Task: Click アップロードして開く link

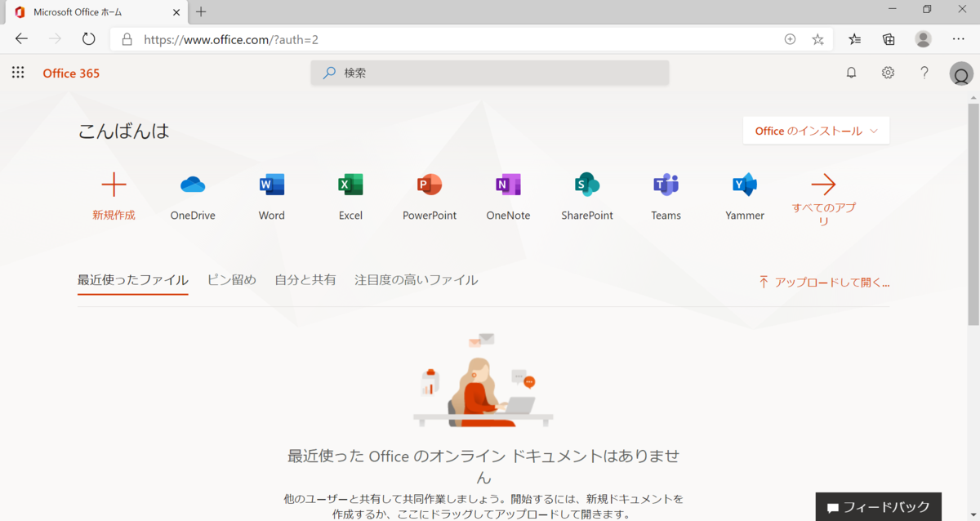Action: pos(824,283)
